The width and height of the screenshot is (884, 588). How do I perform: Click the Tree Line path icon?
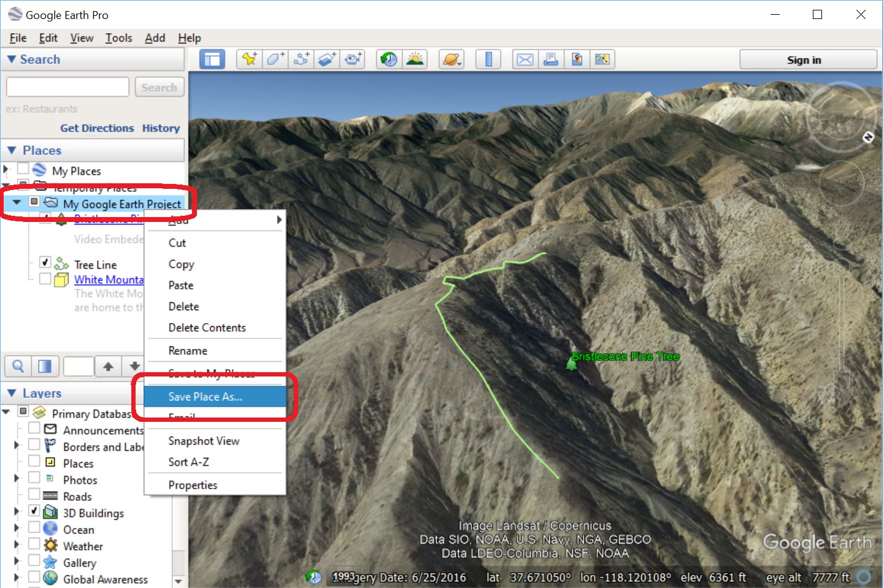[61, 264]
